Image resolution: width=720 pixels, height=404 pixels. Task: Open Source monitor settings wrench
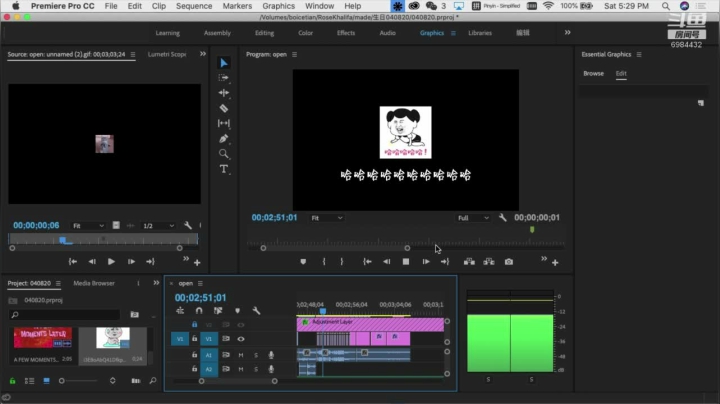(x=188, y=225)
